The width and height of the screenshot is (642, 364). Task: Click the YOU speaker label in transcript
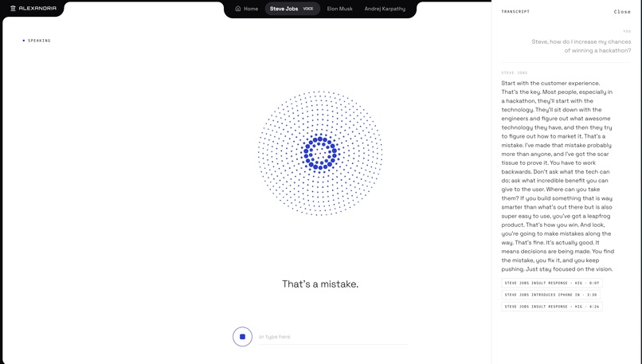pyautogui.click(x=627, y=31)
